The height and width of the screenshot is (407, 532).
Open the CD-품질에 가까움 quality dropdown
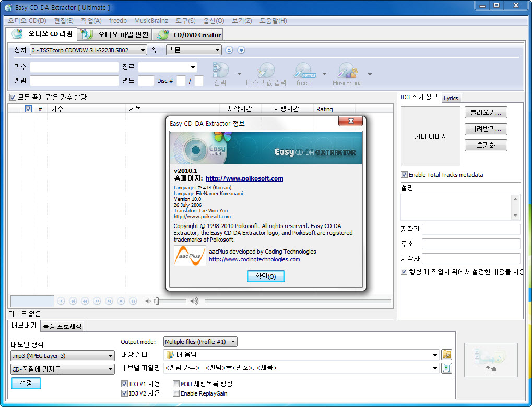click(x=63, y=369)
